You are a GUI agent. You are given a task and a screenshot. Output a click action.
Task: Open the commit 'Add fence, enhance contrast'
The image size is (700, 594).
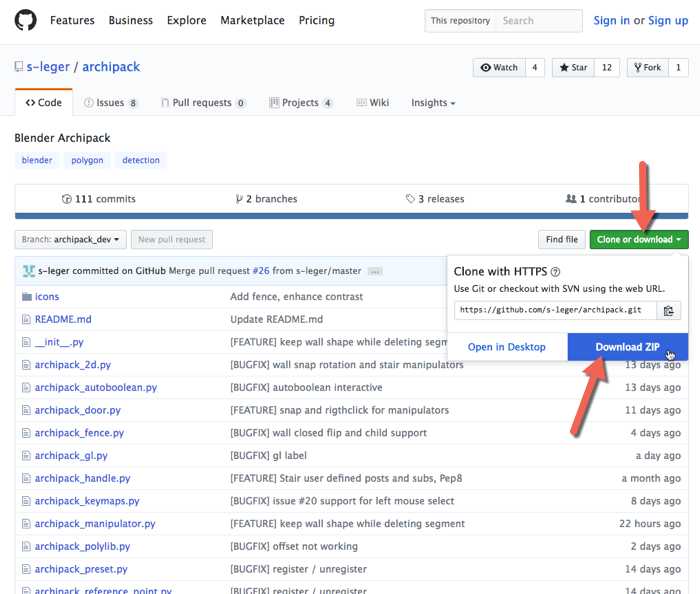tap(296, 297)
